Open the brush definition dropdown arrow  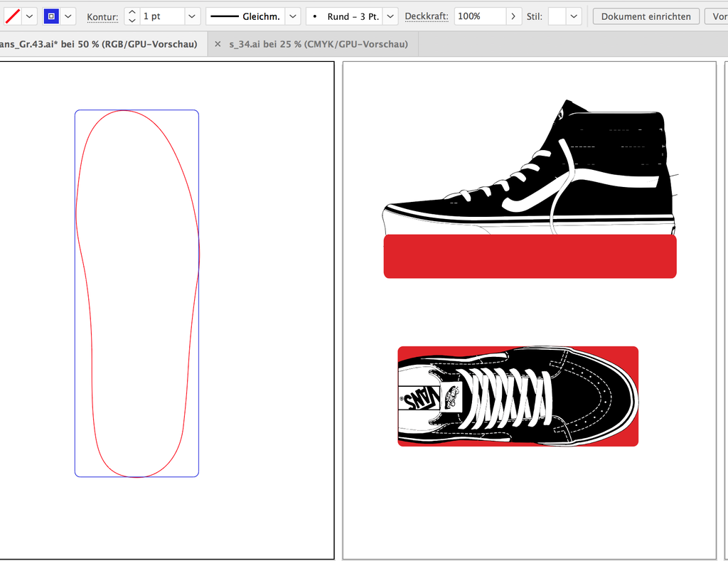point(390,16)
